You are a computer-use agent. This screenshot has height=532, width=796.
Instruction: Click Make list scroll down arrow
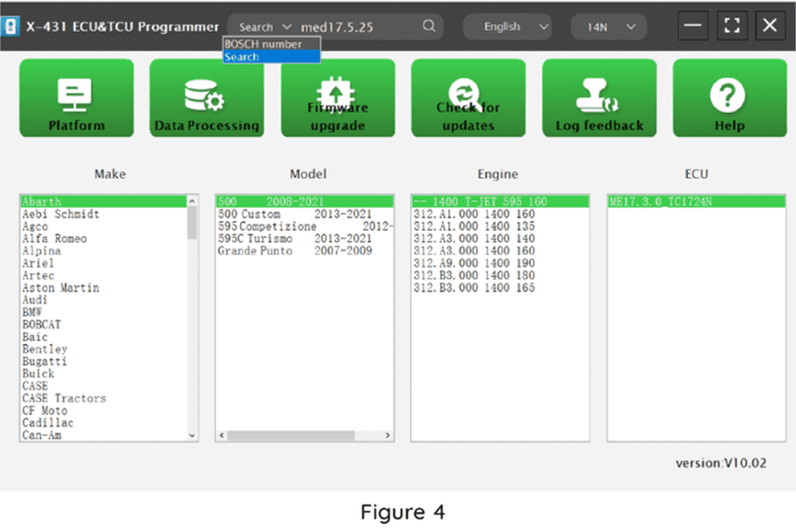point(192,436)
